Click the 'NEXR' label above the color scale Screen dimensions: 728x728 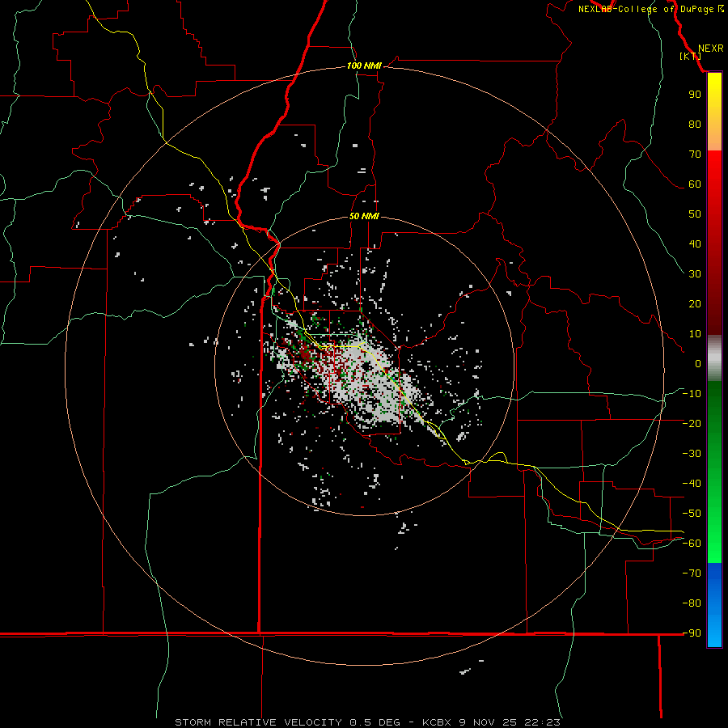click(x=710, y=49)
